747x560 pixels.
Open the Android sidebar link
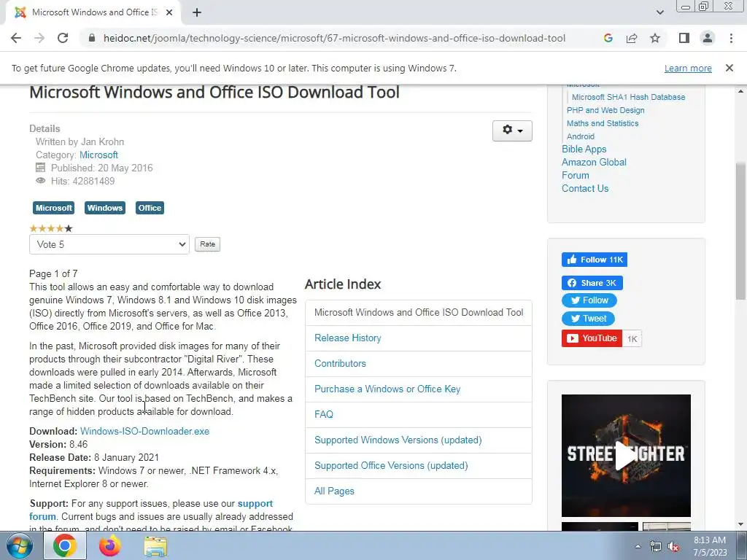tap(580, 136)
